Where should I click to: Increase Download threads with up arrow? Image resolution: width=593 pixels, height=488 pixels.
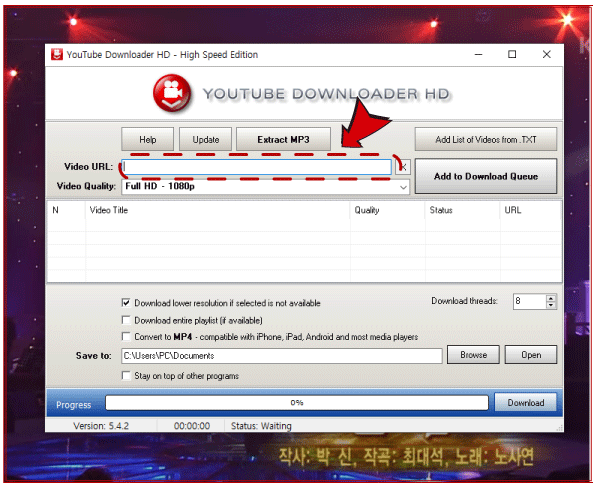[551, 298]
